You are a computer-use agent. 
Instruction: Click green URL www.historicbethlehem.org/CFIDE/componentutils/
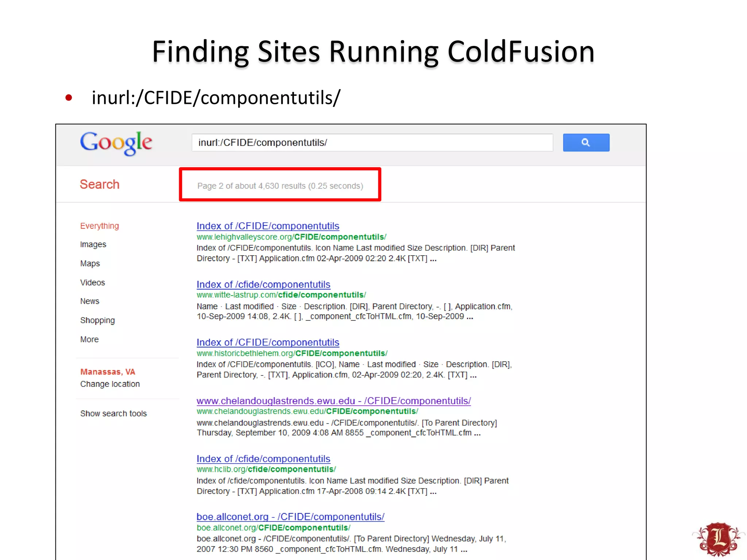point(292,353)
